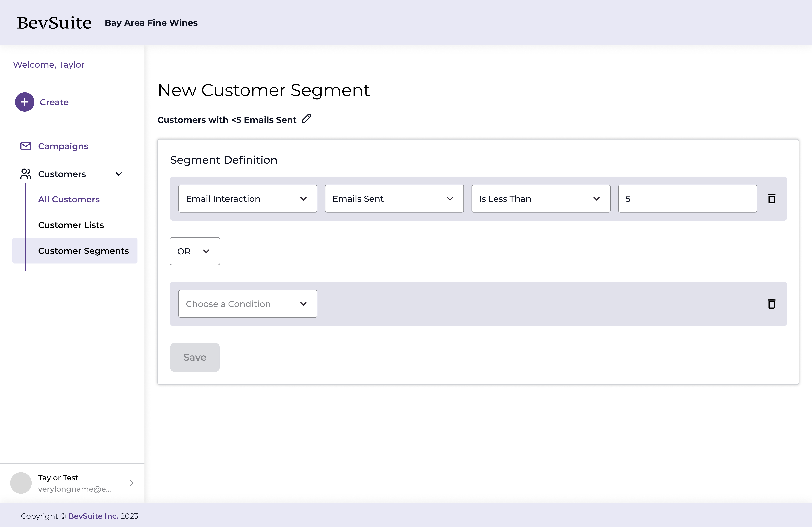
Task: Open Customers section label
Action: (x=62, y=174)
